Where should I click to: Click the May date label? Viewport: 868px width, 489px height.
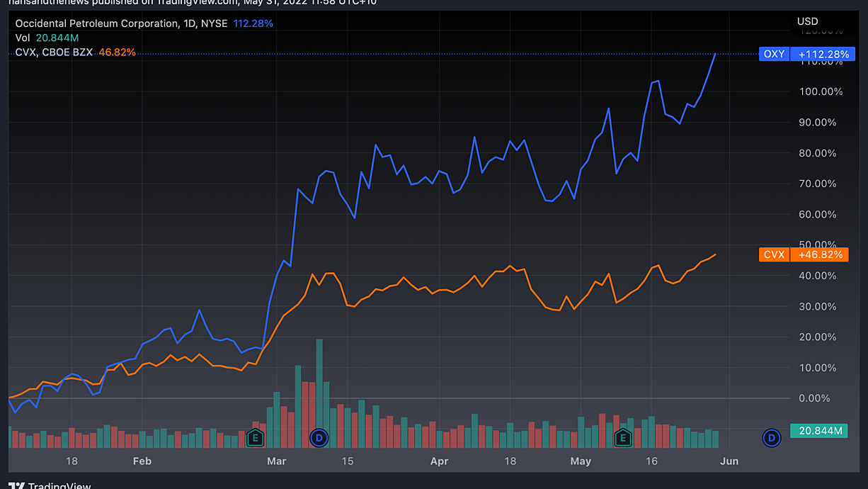pos(581,461)
